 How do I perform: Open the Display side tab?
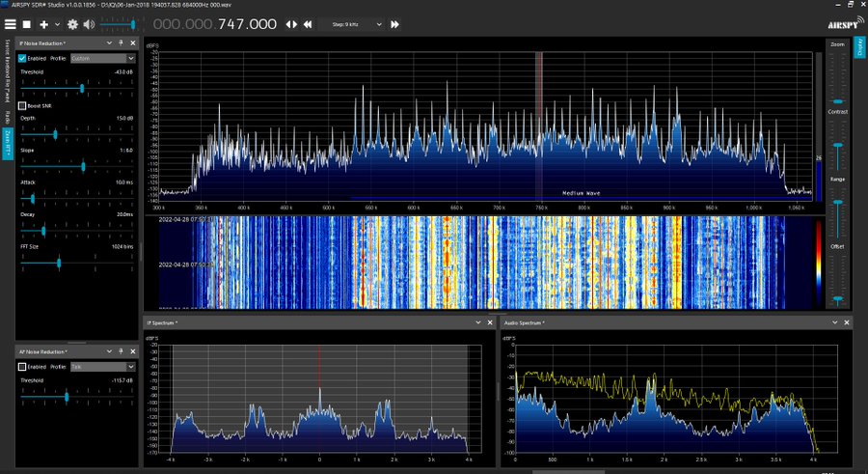click(859, 49)
